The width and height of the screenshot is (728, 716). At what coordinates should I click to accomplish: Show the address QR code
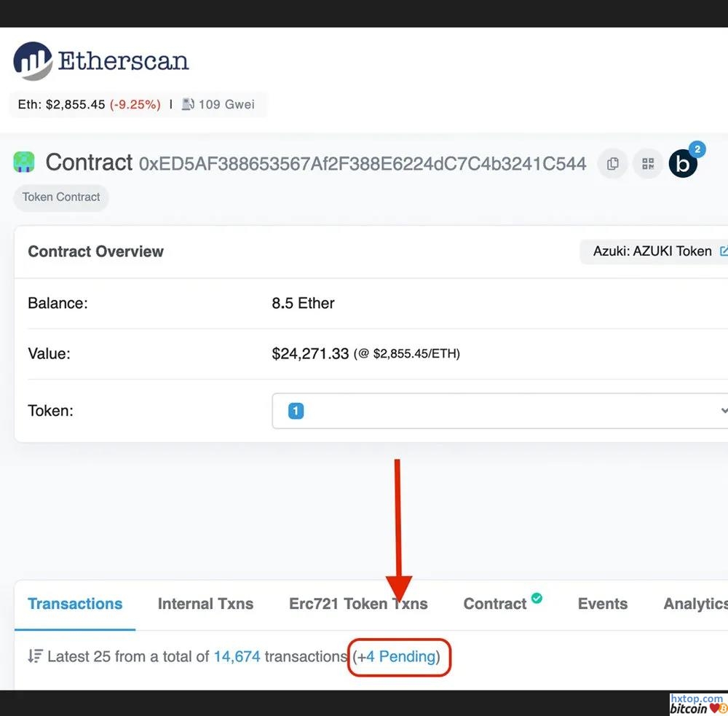coord(647,164)
